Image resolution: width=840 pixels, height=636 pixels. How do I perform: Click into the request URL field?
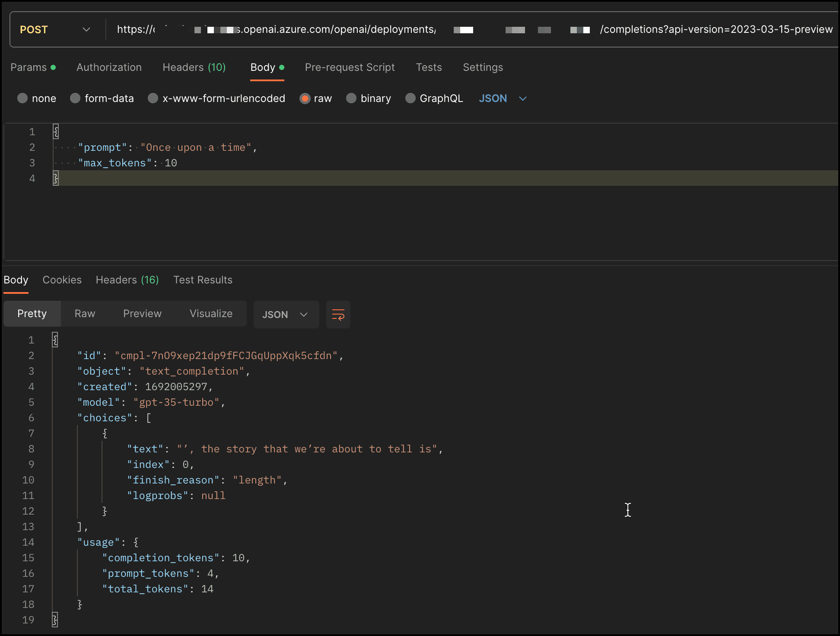(474, 29)
